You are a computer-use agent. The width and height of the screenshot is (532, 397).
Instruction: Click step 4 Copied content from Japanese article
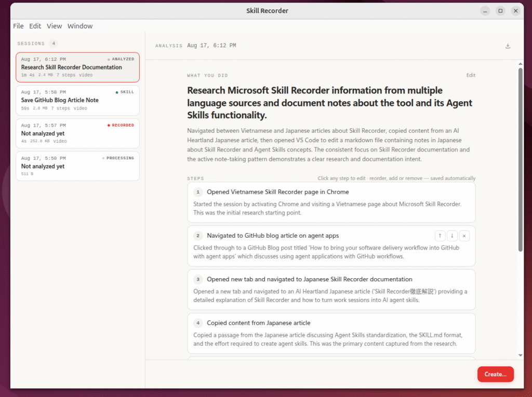(259, 323)
